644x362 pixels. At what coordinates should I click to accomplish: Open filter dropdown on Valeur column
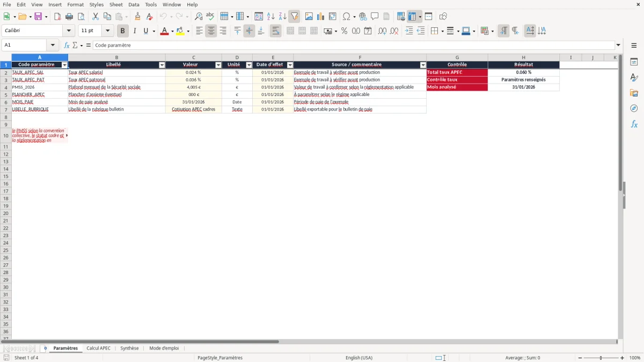click(218, 65)
